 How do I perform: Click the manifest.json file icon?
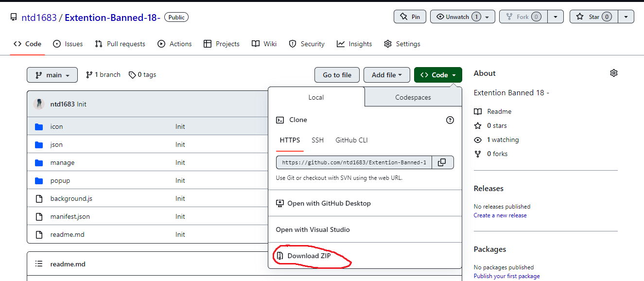(39, 216)
